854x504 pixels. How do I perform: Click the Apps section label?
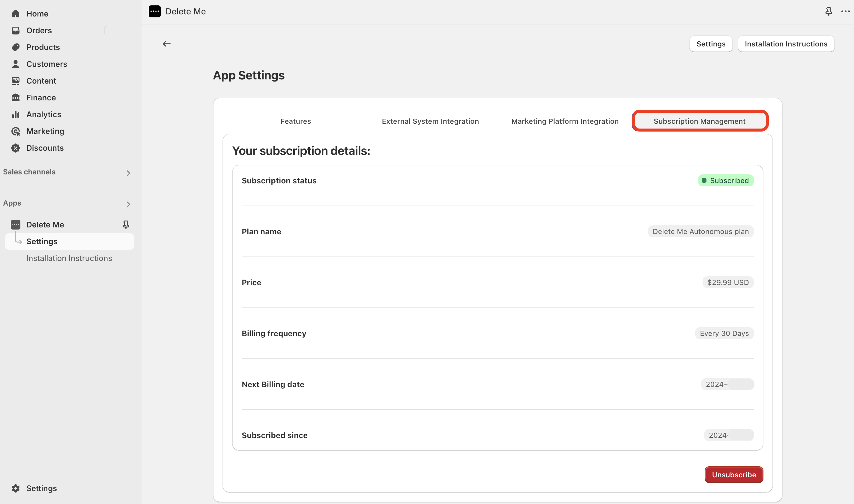tap(12, 203)
